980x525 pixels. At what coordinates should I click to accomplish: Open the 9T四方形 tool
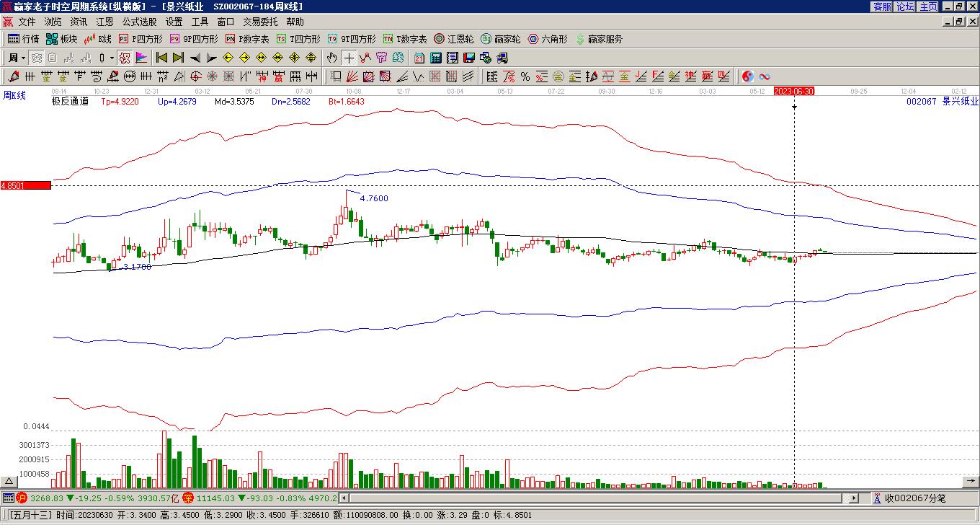[352, 39]
